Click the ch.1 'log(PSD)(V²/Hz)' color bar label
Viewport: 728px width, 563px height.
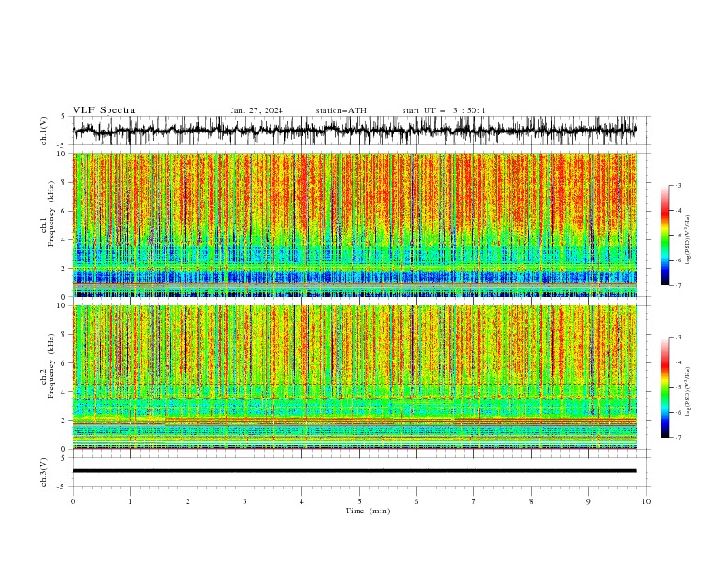point(688,240)
